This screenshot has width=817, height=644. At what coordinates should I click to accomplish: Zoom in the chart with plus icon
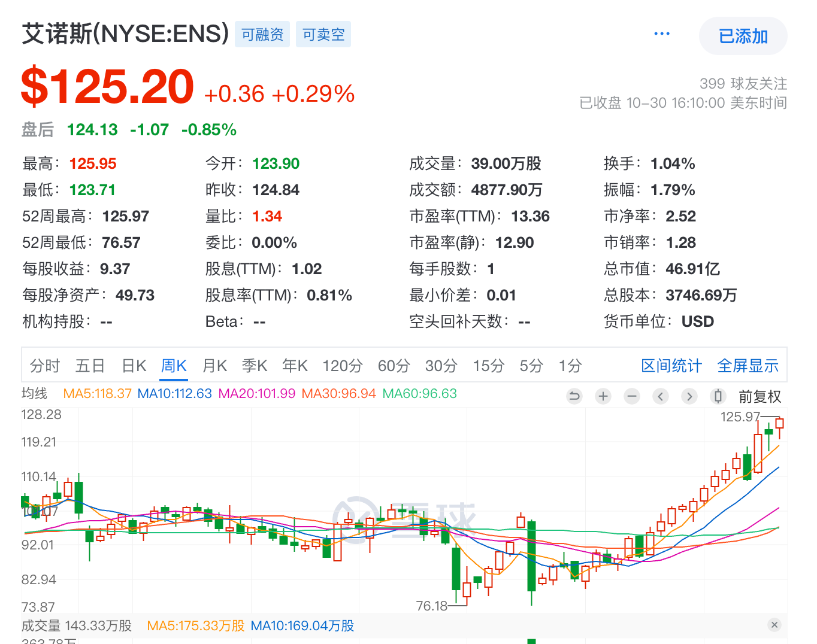pos(603,396)
